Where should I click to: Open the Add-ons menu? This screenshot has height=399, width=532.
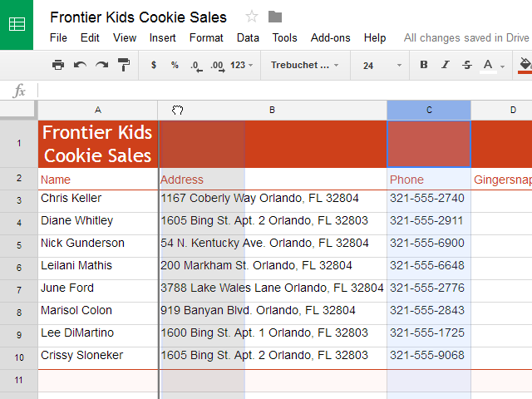[x=331, y=37]
